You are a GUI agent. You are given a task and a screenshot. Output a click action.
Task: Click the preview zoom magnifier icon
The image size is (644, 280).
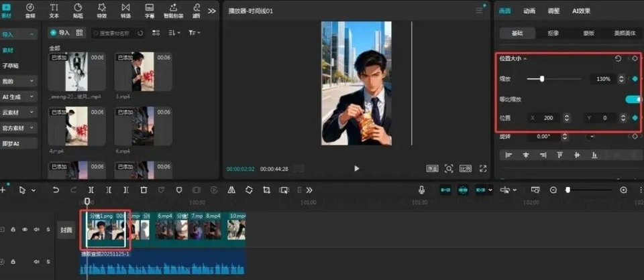tap(449, 169)
